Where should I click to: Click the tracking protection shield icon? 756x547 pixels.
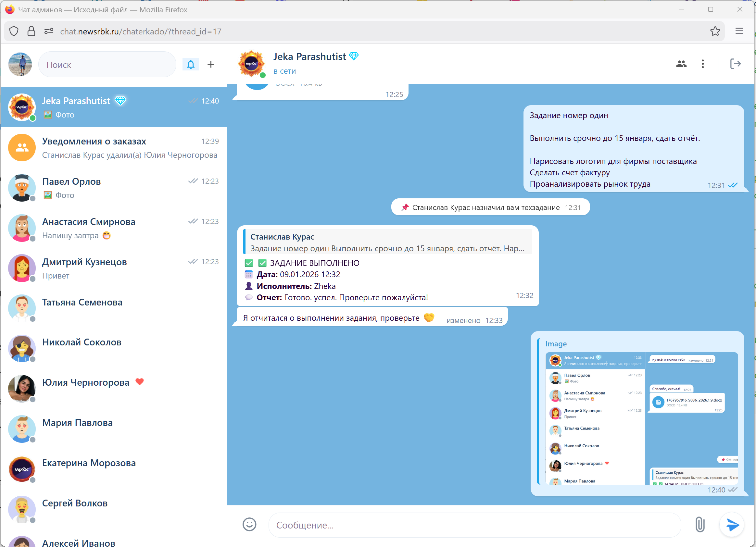[14, 31]
